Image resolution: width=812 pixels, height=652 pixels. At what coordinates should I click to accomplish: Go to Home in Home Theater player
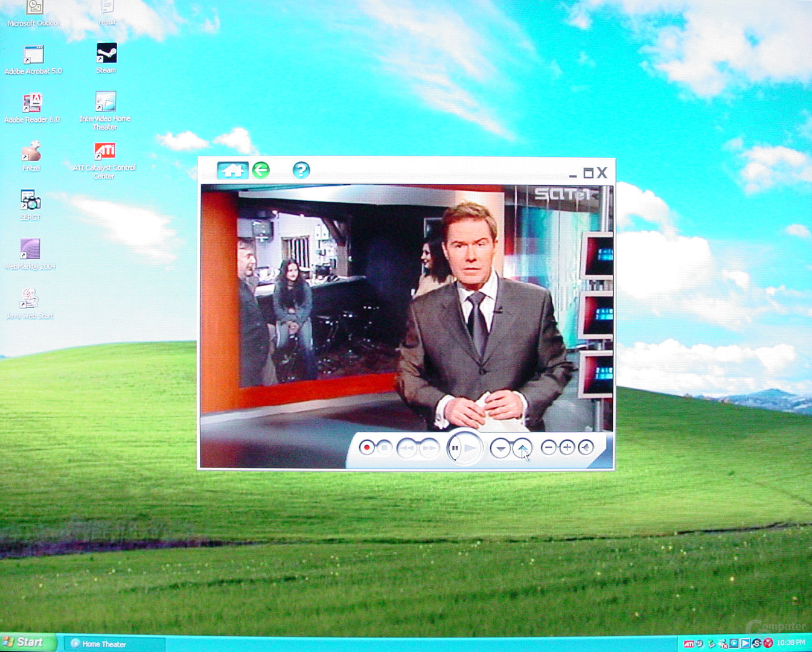[x=232, y=170]
